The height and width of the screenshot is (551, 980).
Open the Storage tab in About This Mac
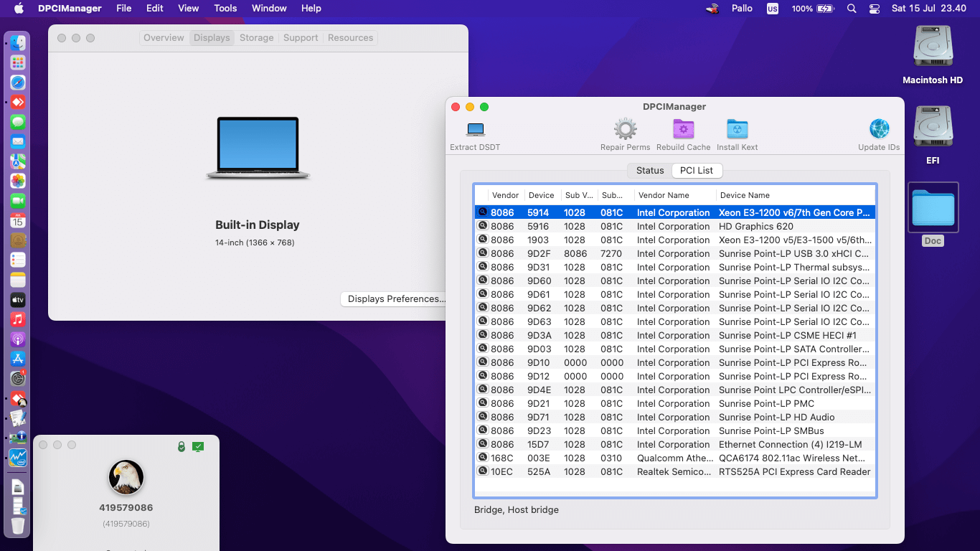tap(257, 38)
